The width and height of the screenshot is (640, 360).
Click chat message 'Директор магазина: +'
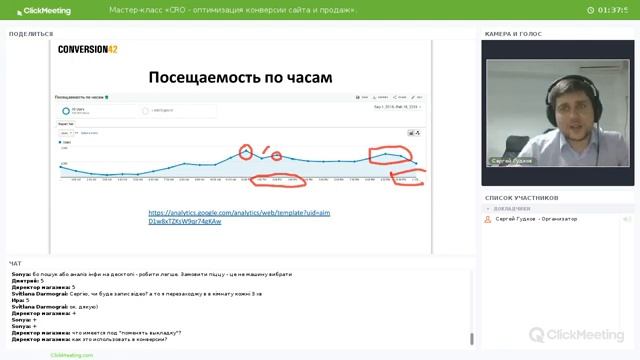click(44, 313)
